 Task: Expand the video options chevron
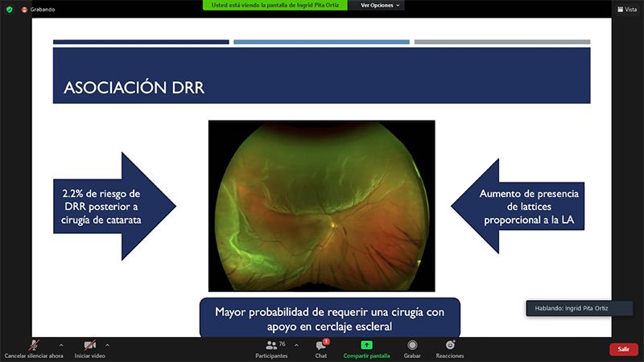107,345
